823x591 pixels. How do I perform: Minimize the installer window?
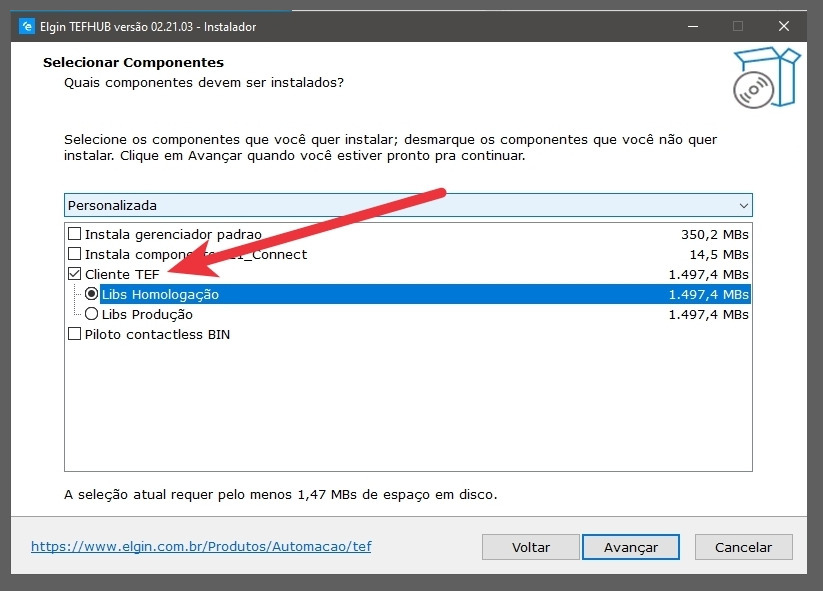[693, 26]
